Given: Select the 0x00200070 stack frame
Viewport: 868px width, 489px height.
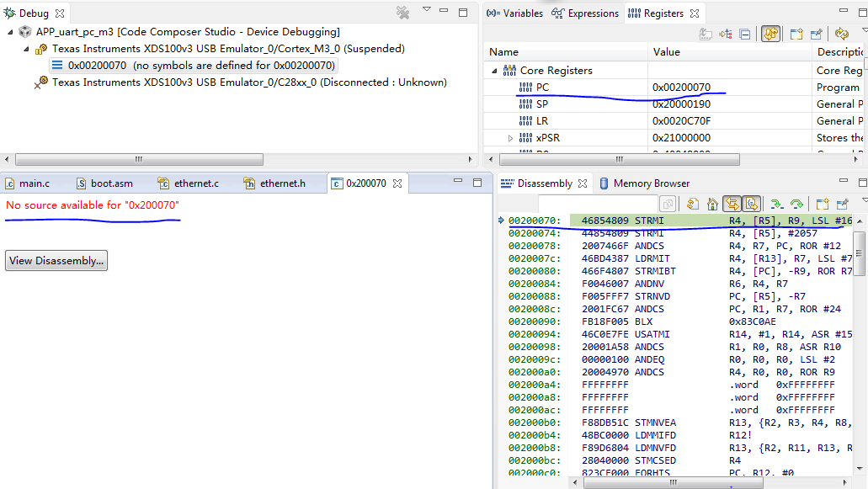Looking at the screenshot, I should pyautogui.click(x=193, y=66).
